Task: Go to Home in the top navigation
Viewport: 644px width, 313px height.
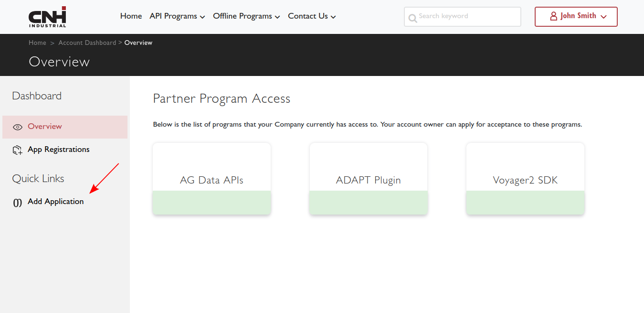Action: [131, 16]
